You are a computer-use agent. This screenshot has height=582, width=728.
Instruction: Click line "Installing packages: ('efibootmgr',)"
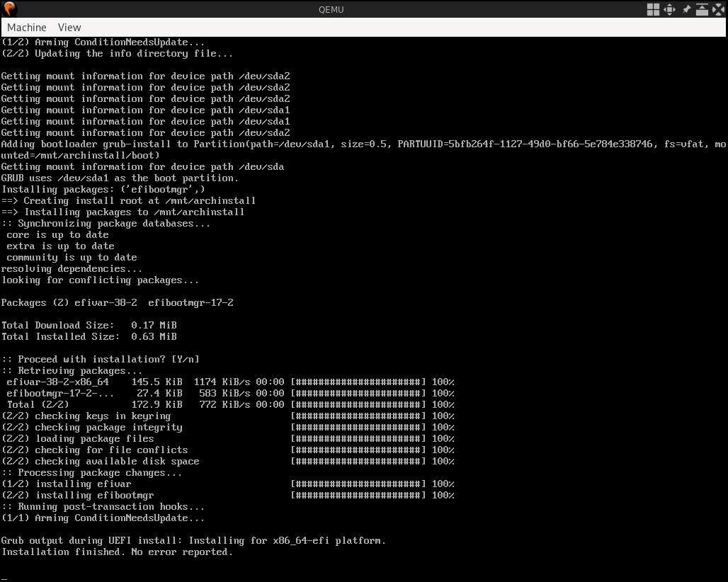(x=103, y=189)
